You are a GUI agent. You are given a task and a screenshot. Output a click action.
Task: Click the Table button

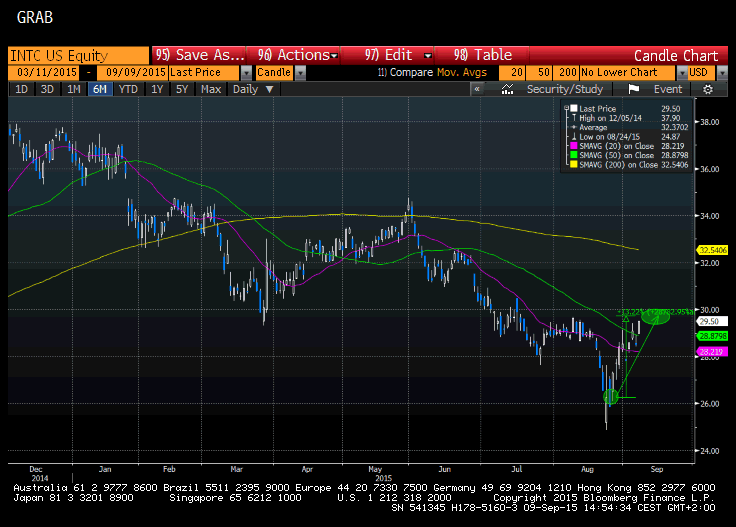tap(483, 55)
